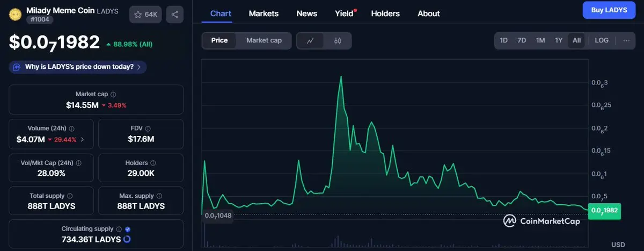644x251 pixels.
Task: Click the verified badge next to Circulating supply
Action: click(127, 229)
